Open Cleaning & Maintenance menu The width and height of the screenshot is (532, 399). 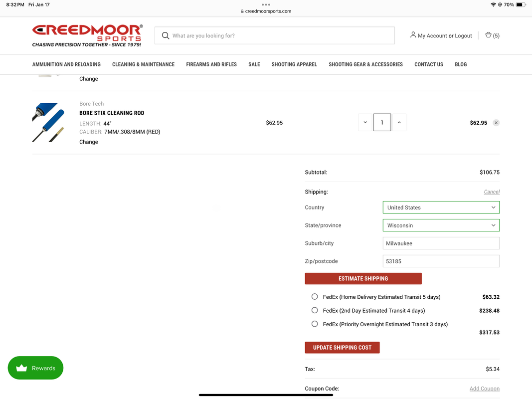(143, 64)
